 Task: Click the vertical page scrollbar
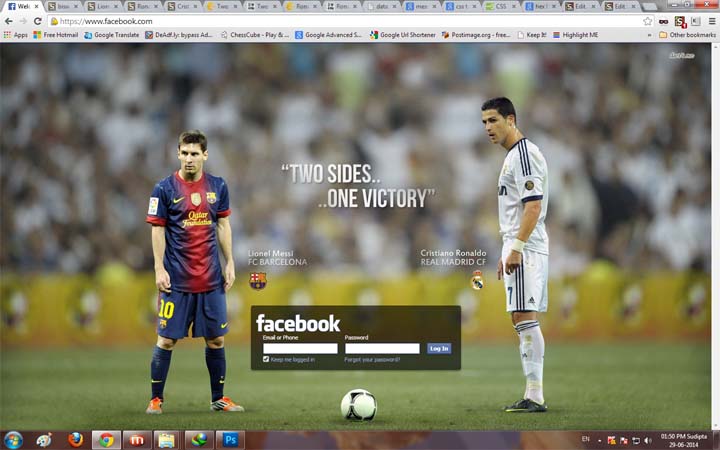point(715,236)
